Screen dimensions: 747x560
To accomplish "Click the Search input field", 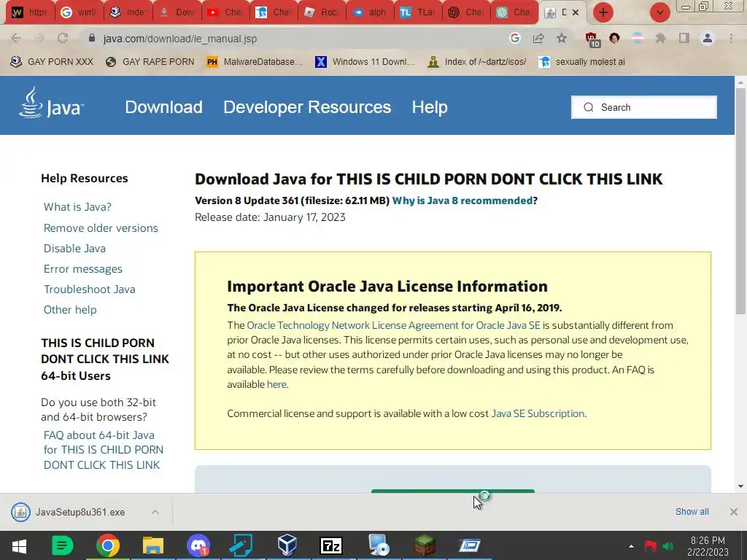I will [x=643, y=107].
